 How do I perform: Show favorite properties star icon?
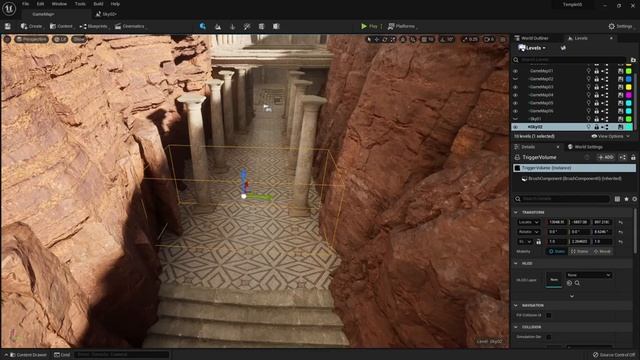626,199
